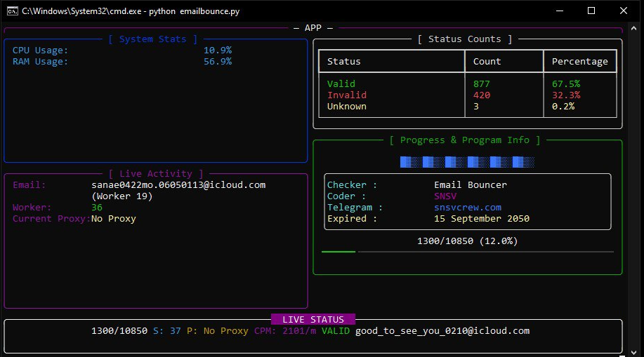The image size is (644, 357).
Task: Click the Live Activity panel heading
Action: [156, 174]
